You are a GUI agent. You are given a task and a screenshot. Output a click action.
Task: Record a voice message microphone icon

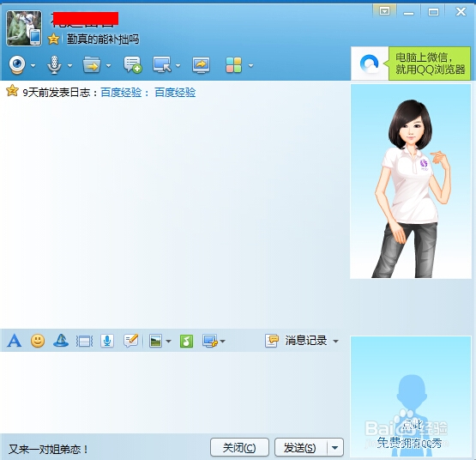(x=107, y=341)
